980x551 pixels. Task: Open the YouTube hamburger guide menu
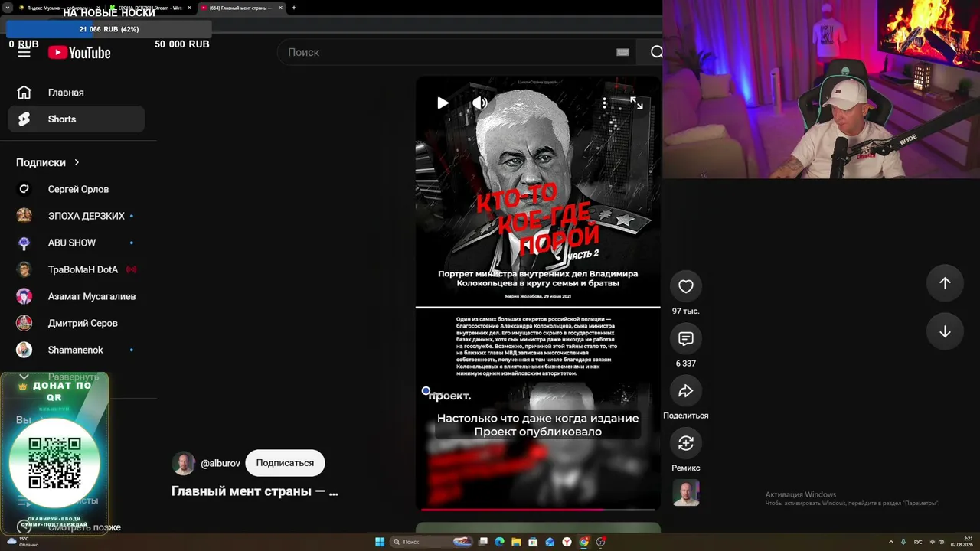click(x=24, y=52)
